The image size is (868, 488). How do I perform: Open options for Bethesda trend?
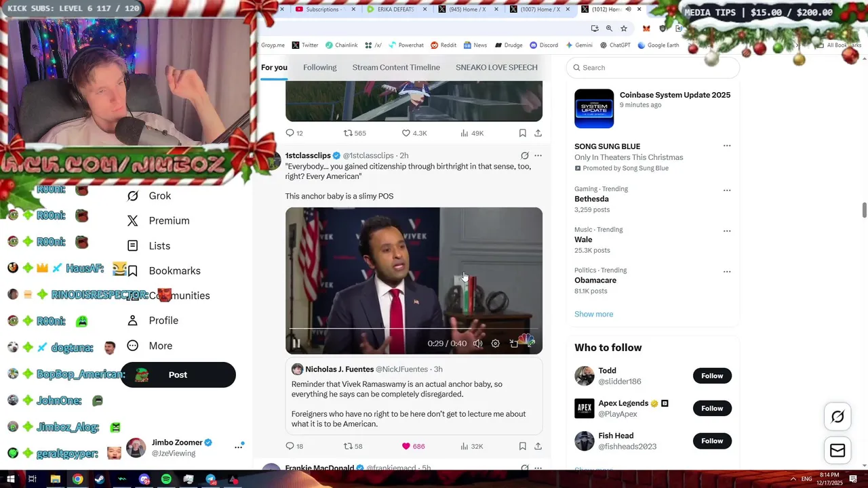(x=727, y=190)
